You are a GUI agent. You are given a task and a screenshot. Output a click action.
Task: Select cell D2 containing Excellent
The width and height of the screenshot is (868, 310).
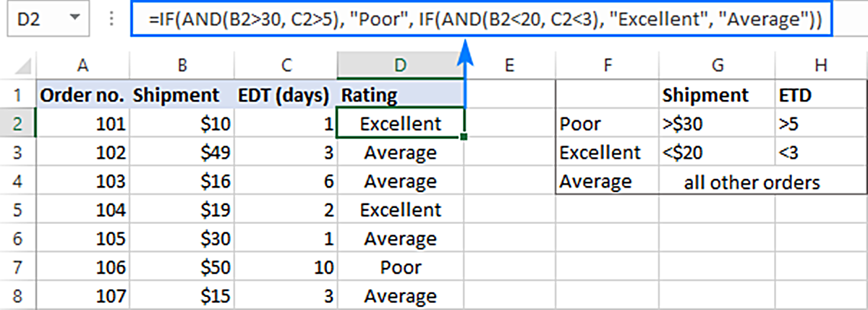(x=401, y=124)
